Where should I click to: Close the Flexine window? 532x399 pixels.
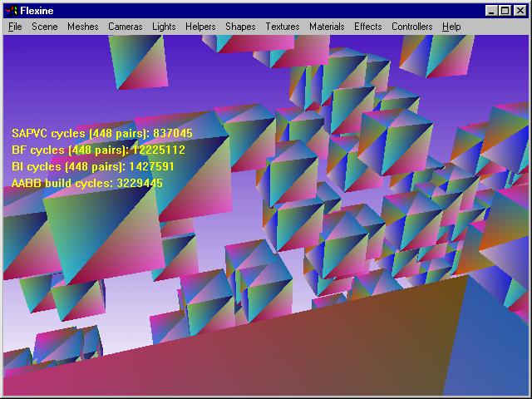520,11
